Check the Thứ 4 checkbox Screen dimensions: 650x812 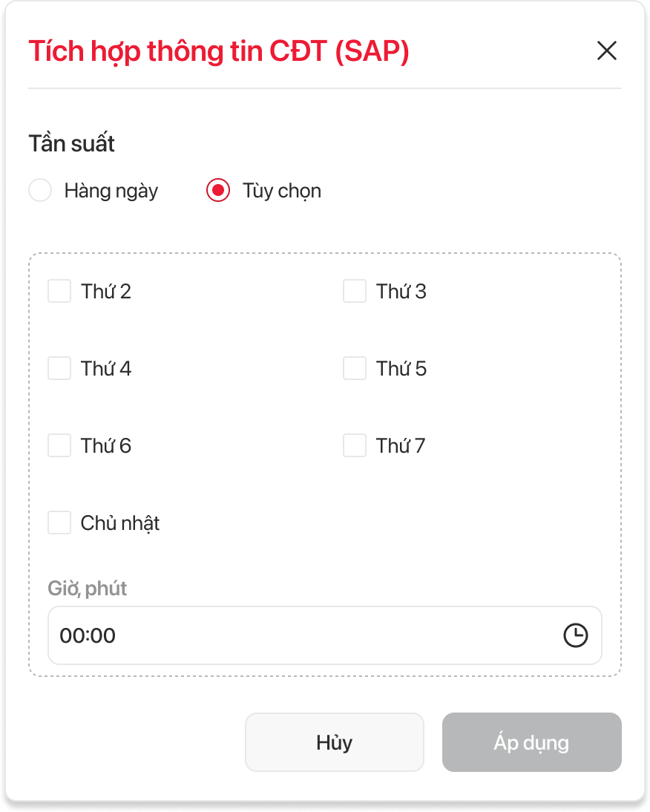(x=59, y=368)
